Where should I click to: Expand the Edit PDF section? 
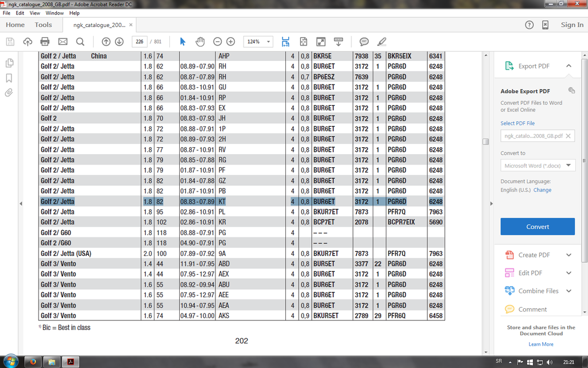(x=569, y=273)
